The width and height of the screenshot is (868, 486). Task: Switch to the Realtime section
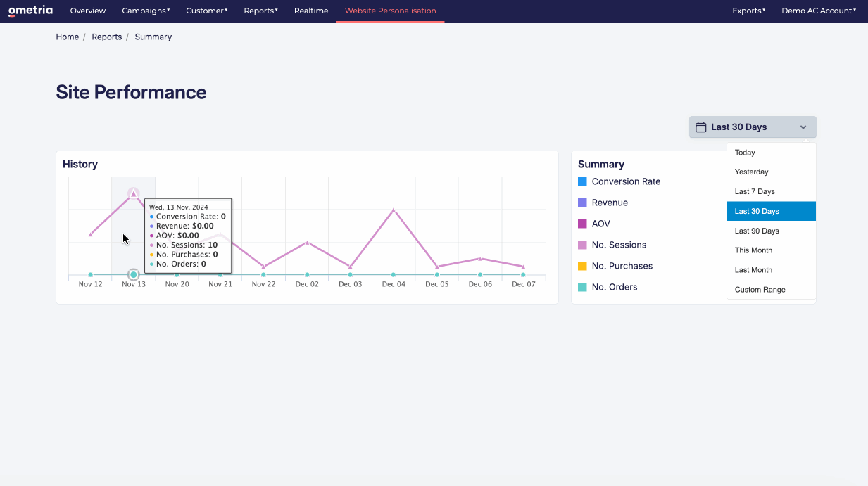(x=310, y=11)
